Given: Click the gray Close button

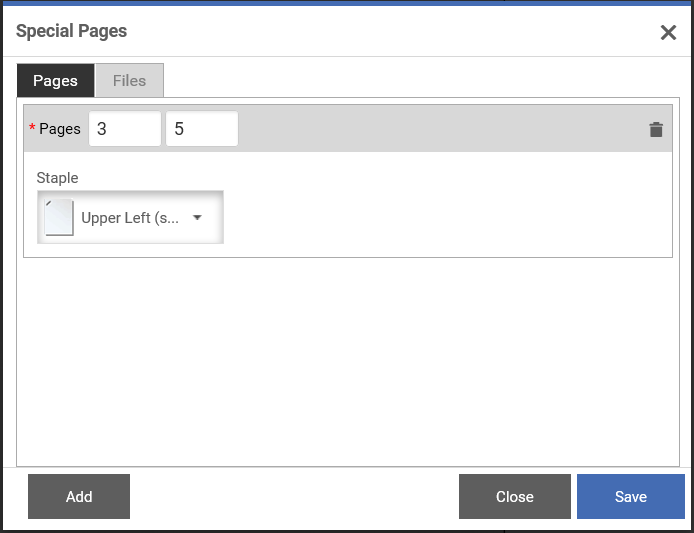Looking at the screenshot, I should click(x=514, y=496).
